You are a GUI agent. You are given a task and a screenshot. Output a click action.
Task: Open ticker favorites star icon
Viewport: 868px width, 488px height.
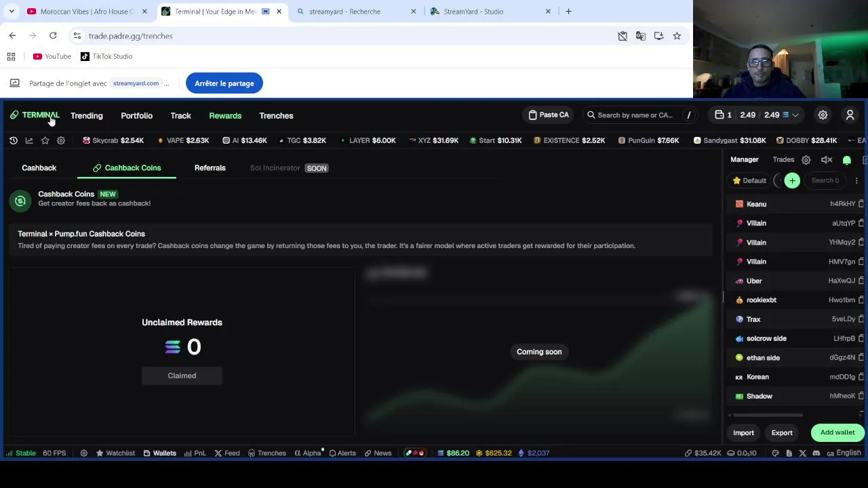coord(45,140)
